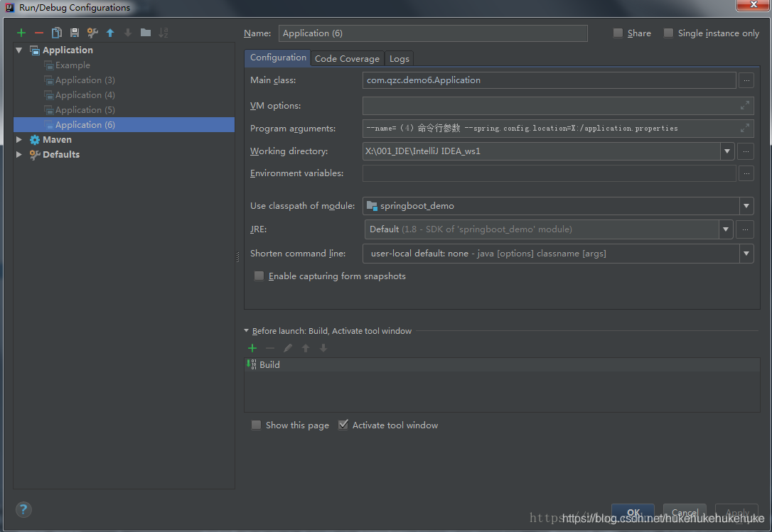Add a new configuration with green plus

[21, 33]
